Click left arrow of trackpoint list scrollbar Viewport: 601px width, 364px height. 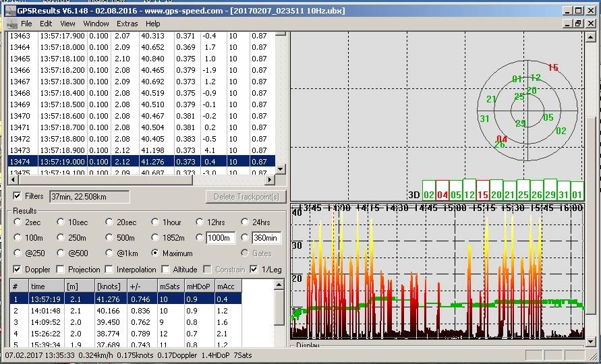[x=13, y=180]
